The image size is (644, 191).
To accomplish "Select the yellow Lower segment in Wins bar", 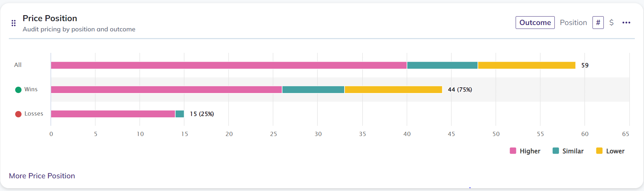I will [394, 90].
